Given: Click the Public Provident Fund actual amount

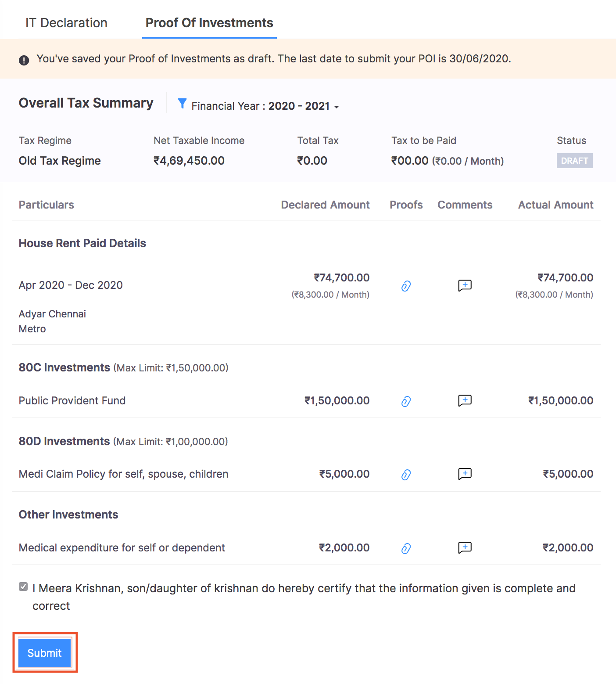Looking at the screenshot, I should (560, 400).
